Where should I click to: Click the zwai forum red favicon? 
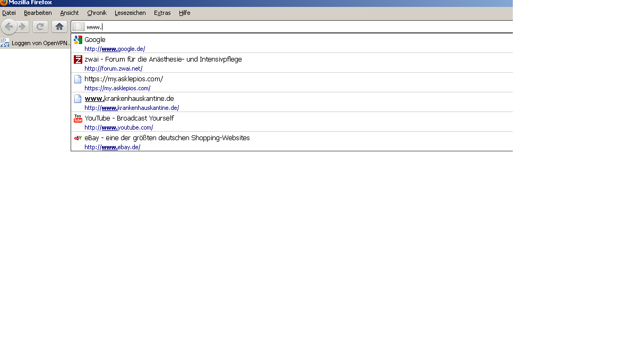click(x=78, y=59)
